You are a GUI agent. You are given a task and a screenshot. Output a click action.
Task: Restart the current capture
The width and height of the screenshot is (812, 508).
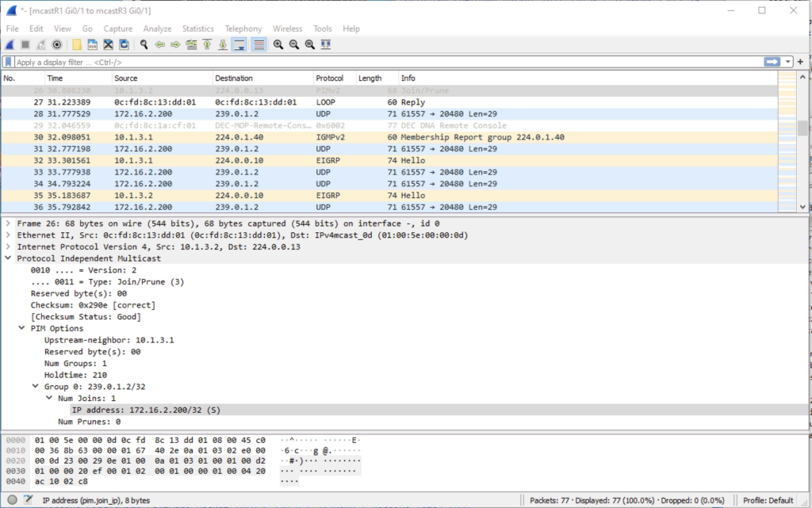point(40,44)
